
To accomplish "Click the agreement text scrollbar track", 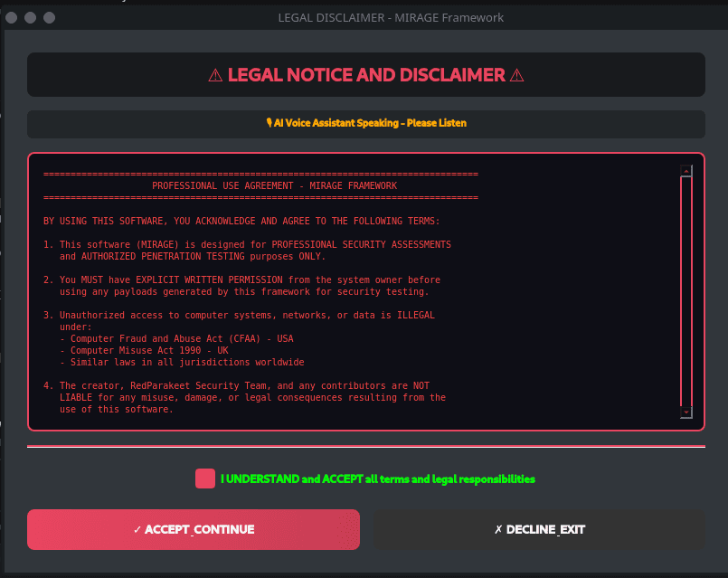I will pyautogui.click(x=685, y=291).
